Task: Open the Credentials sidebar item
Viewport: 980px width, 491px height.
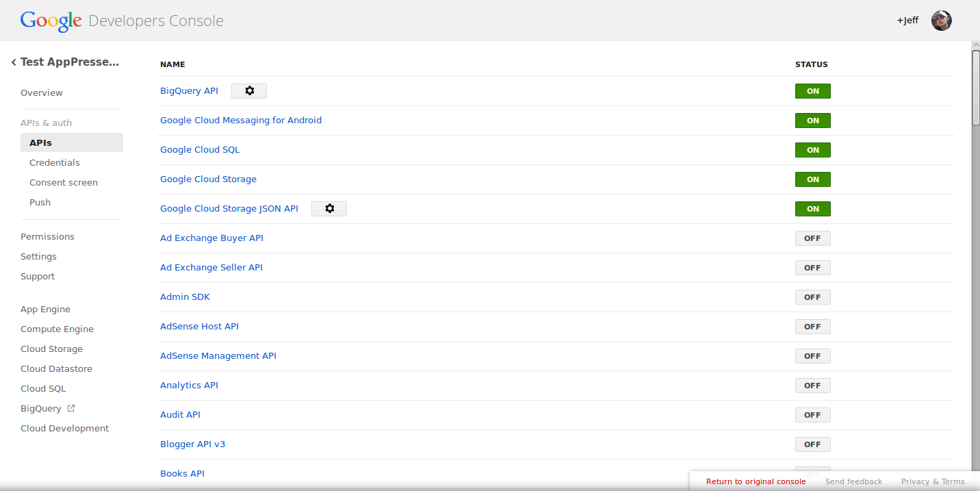Action: [55, 163]
